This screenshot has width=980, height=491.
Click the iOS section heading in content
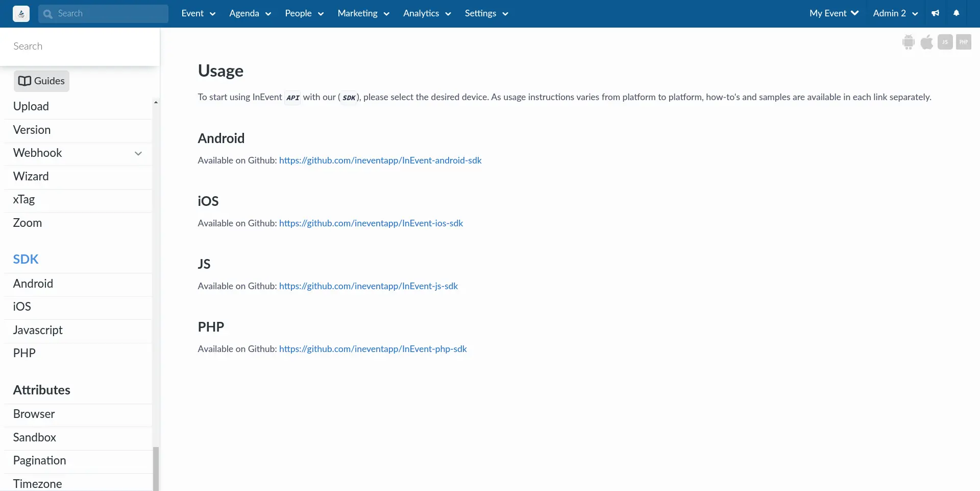pos(208,201)
